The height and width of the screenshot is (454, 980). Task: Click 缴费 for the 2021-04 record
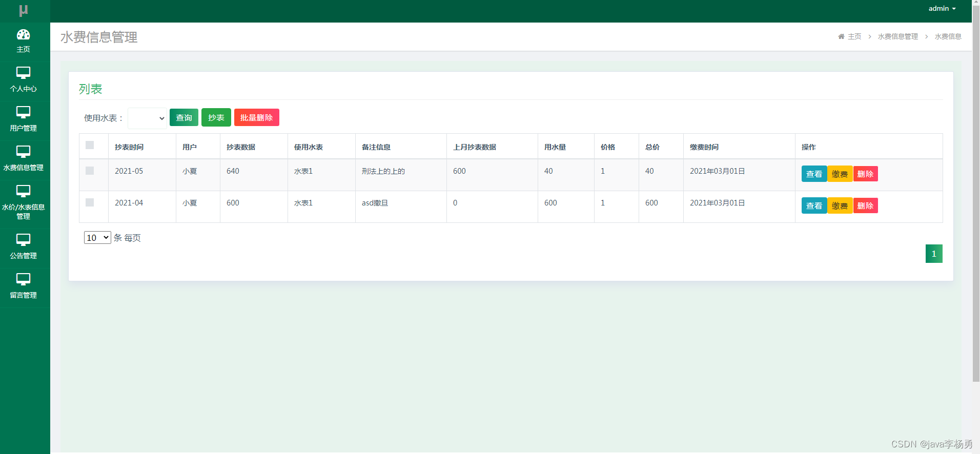[x=840, y=205]
